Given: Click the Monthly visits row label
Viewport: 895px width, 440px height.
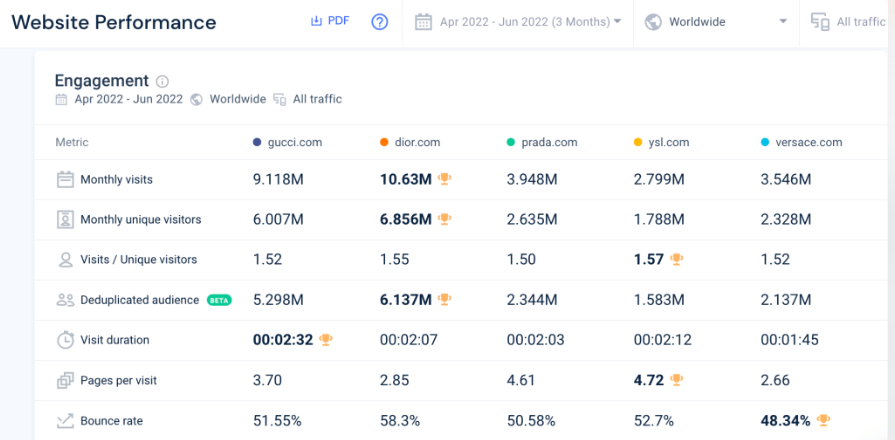Looking at the screenshot, I should click(x=116, y=180).
